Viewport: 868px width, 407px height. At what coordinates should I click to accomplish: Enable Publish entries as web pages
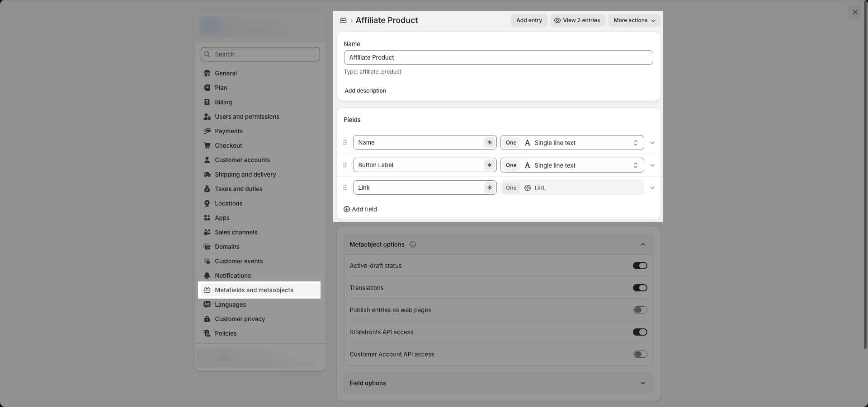click(640, 310)
